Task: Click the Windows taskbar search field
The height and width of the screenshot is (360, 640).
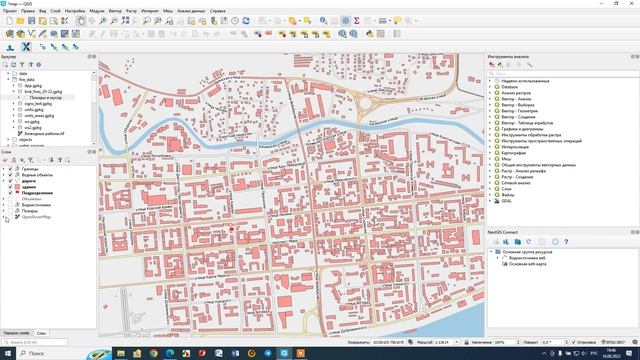Action: pos(57,353)
